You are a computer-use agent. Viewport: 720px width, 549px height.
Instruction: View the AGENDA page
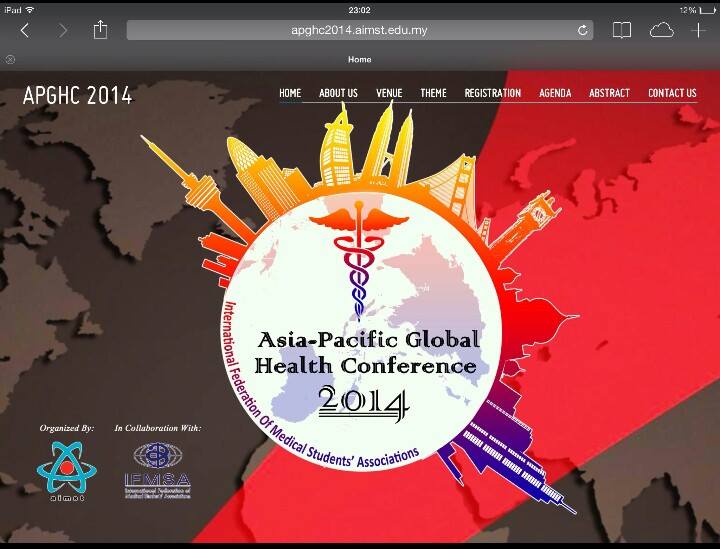(x=555, y=93)
